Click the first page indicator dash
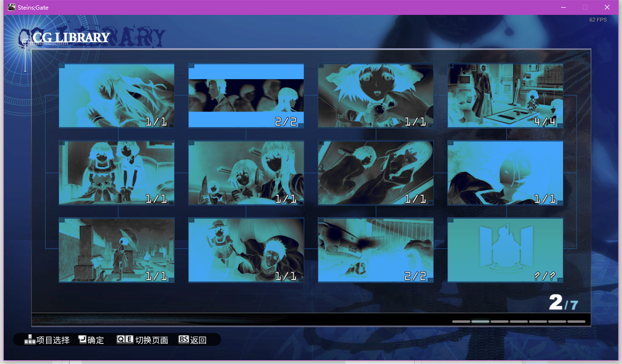Viewport: 622px width, 364px height. point(461,321)
